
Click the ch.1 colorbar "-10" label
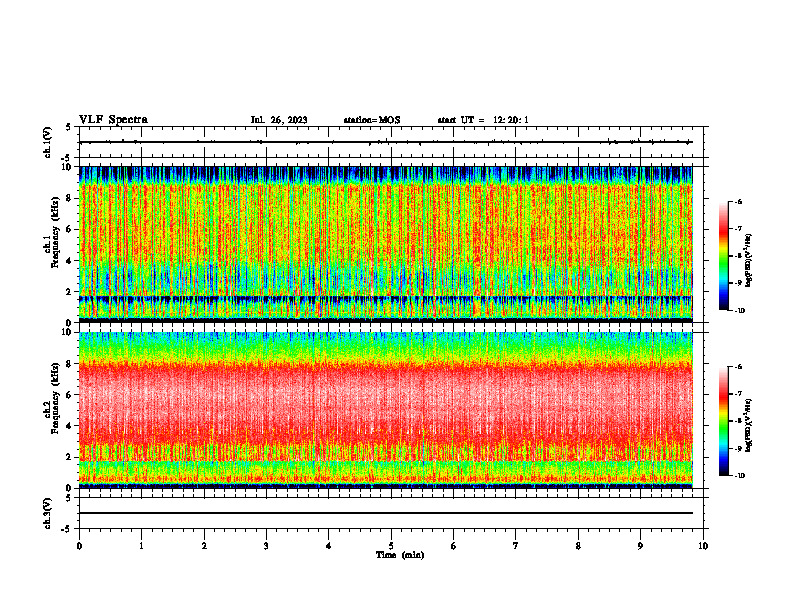[x=740, y=311]
